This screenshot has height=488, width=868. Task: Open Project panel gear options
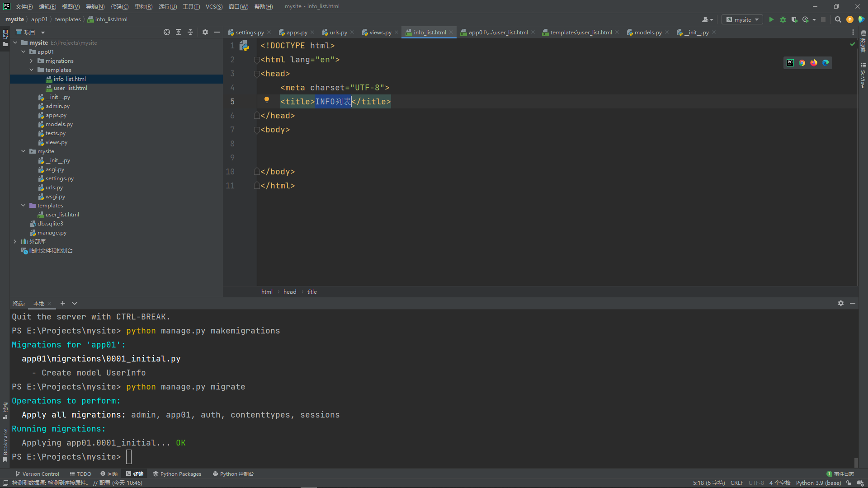(205, 32)
